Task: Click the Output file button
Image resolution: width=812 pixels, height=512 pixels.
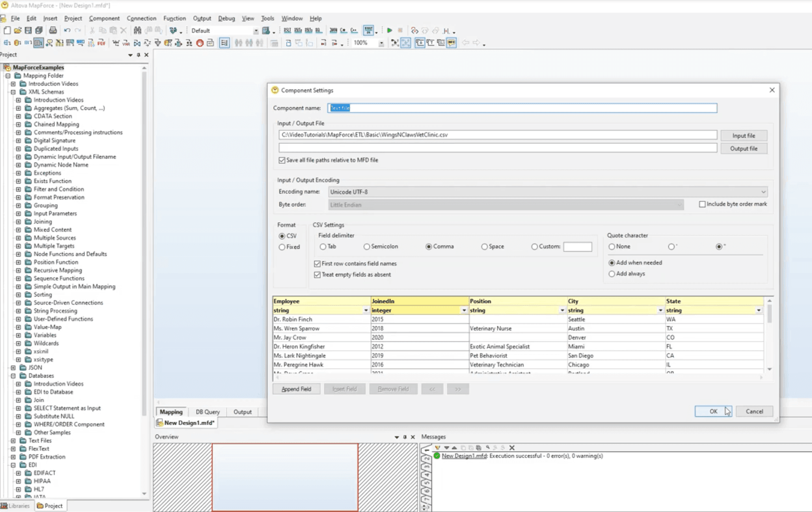Action: (x=744, y=149)
